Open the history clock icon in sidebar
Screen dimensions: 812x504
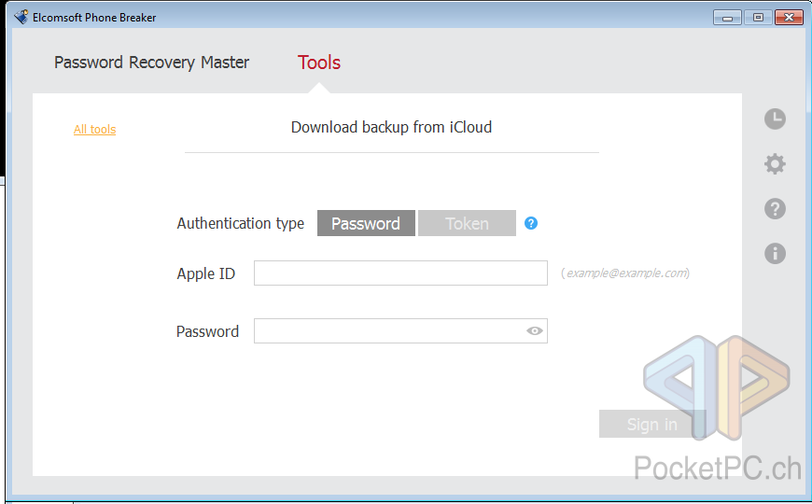click(775, 119)
